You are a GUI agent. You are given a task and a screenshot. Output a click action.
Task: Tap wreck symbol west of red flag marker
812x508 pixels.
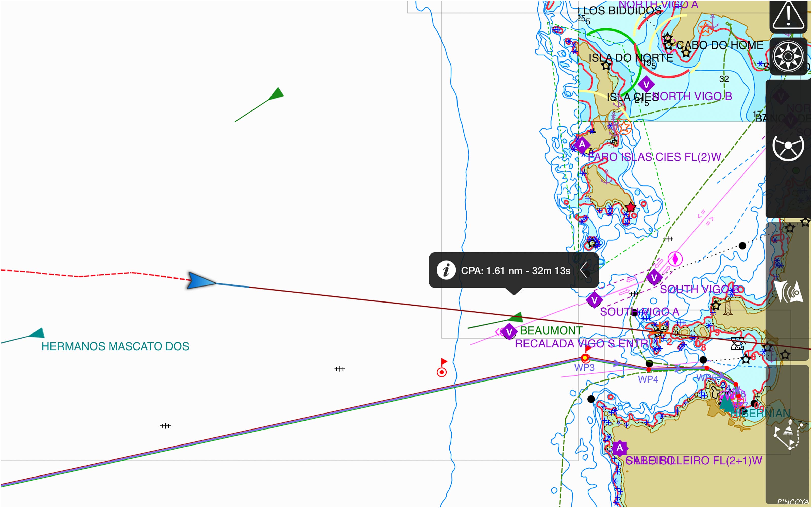click(x=340, y=369)
